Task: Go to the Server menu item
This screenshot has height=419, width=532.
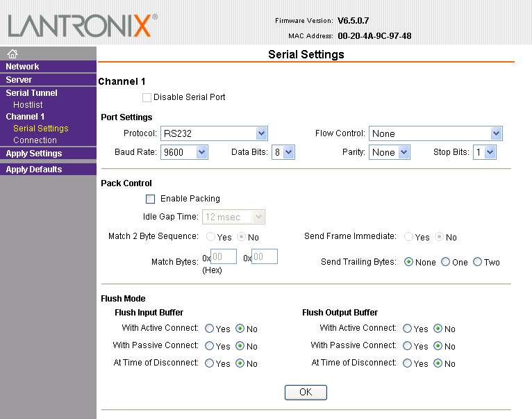Action: tap(19, 80)
